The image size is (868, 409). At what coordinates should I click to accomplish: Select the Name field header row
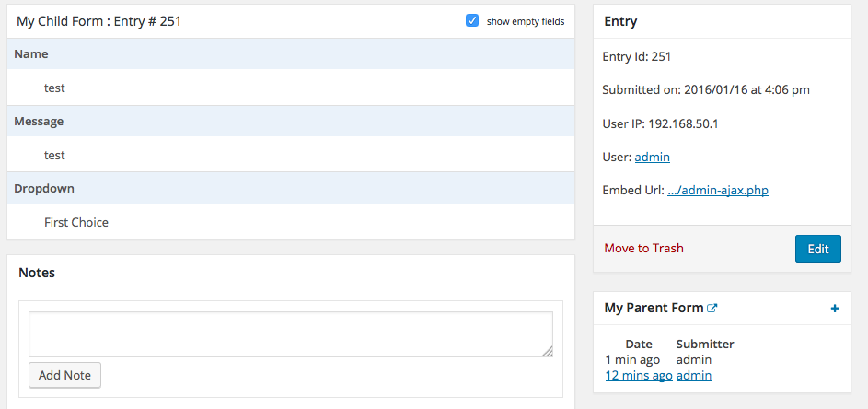pos(291,53)
